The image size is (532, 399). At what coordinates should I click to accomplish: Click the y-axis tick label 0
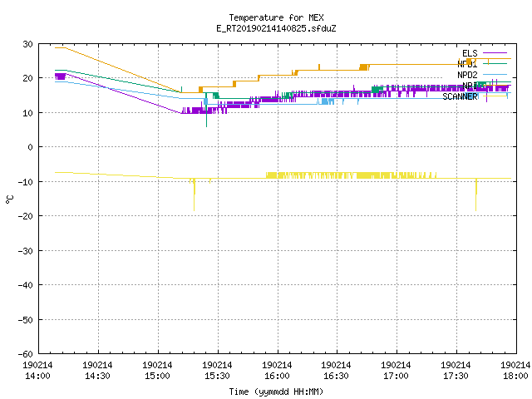click(x=31, y=147)
